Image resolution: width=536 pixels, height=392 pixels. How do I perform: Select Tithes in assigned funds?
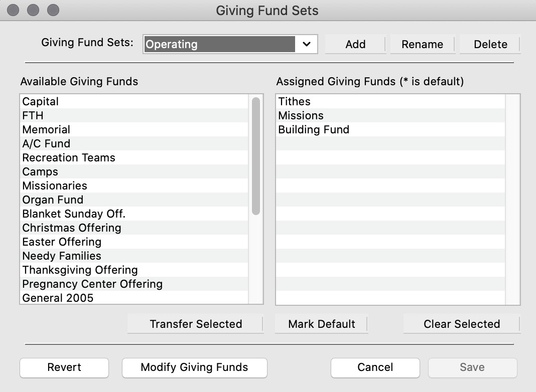point(390,101)
